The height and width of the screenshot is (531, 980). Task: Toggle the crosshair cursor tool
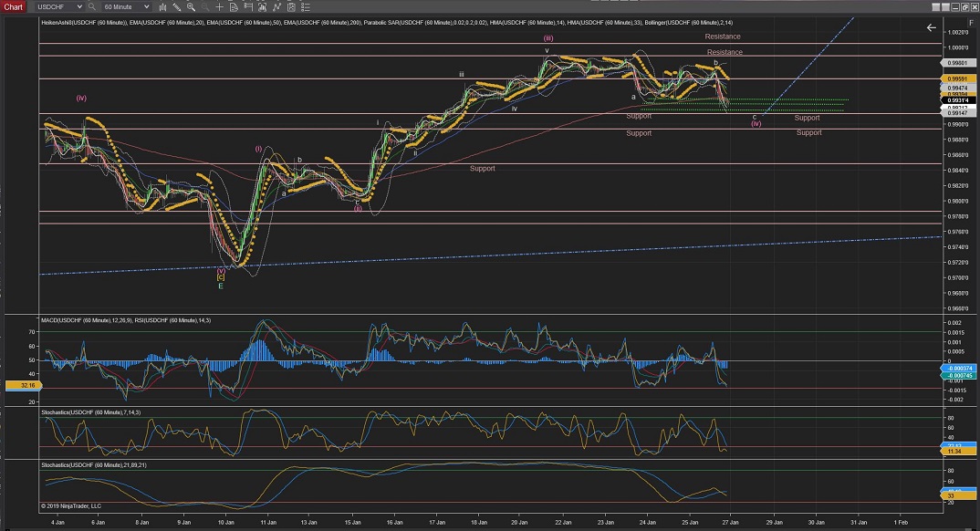219,6
